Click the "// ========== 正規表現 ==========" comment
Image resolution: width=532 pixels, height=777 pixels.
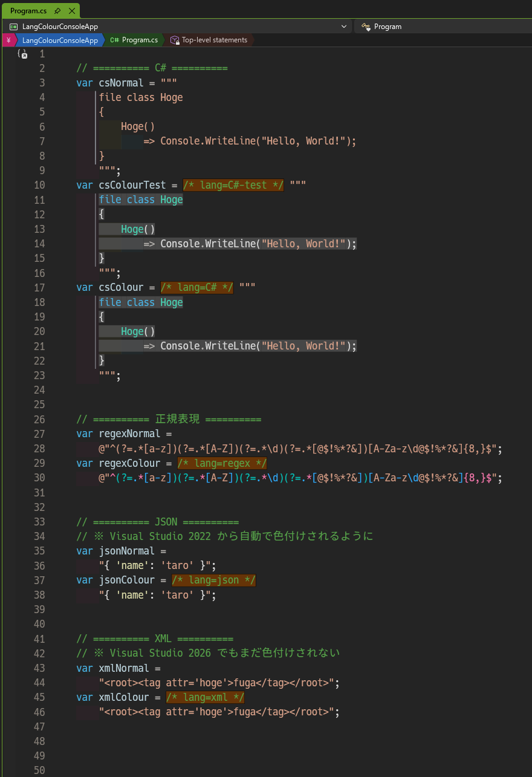point(169,419)
